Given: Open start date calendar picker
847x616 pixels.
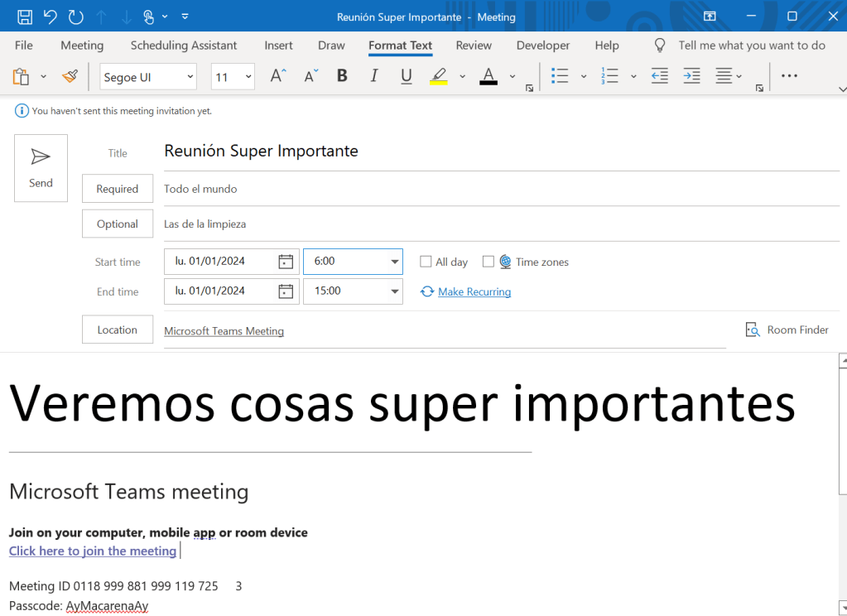Looking at the screenshot, I should pyautogui.click(x=286, y=262).
